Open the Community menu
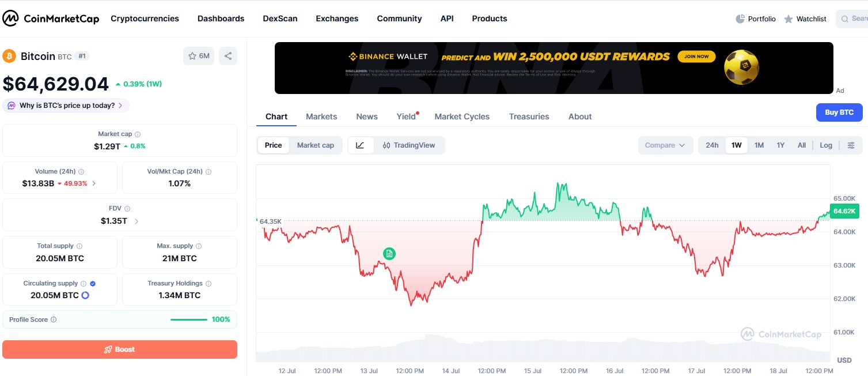 (x=399, y=18)
